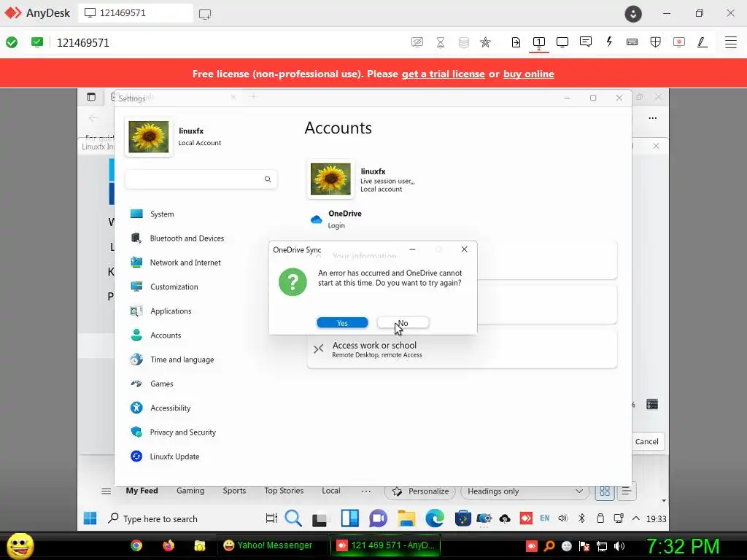Switch feed to grid view

pyautogui.click(x=605, y=491)
